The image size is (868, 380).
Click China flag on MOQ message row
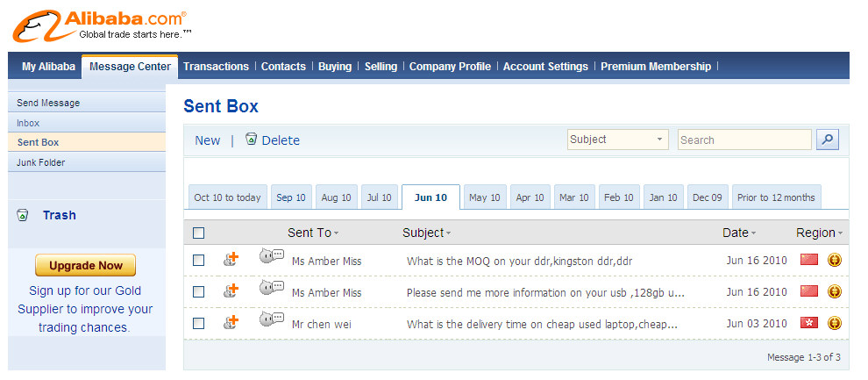point(808,259)
